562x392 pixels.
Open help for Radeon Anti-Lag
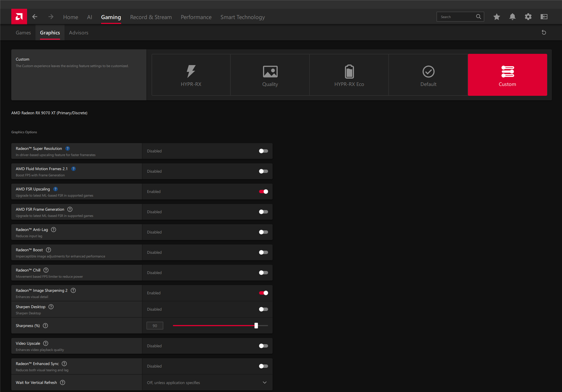pyautogui.click(x=53, y=229)
